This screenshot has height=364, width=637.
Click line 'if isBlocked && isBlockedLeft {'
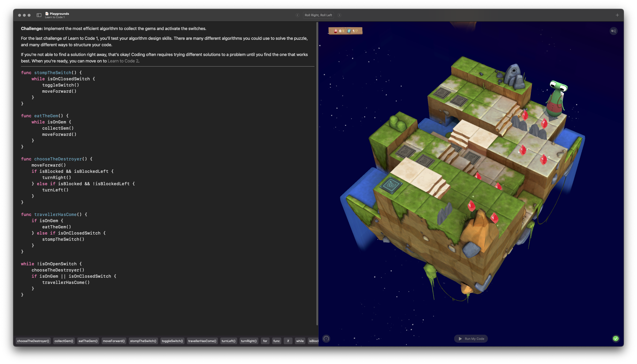[x=72, y=171]
